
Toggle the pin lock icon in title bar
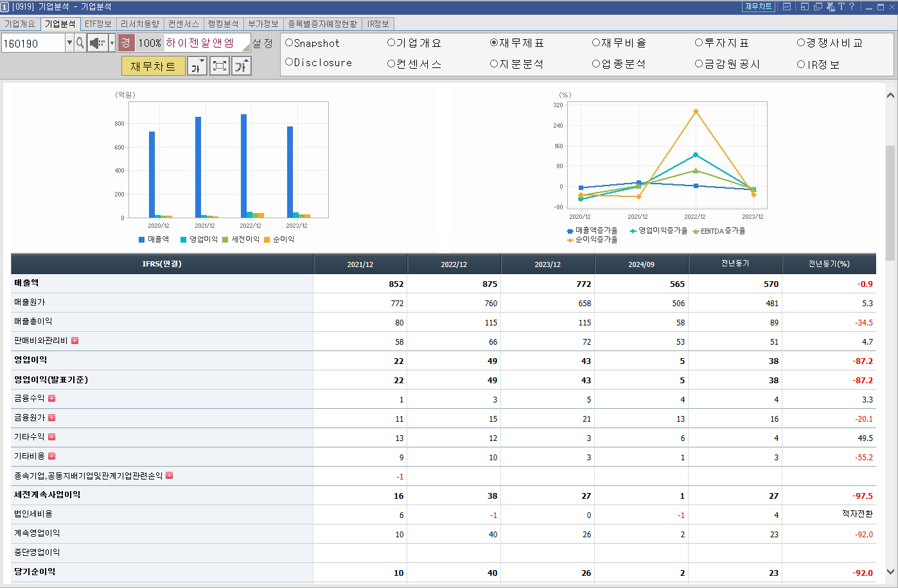click(x=831, y=6)
